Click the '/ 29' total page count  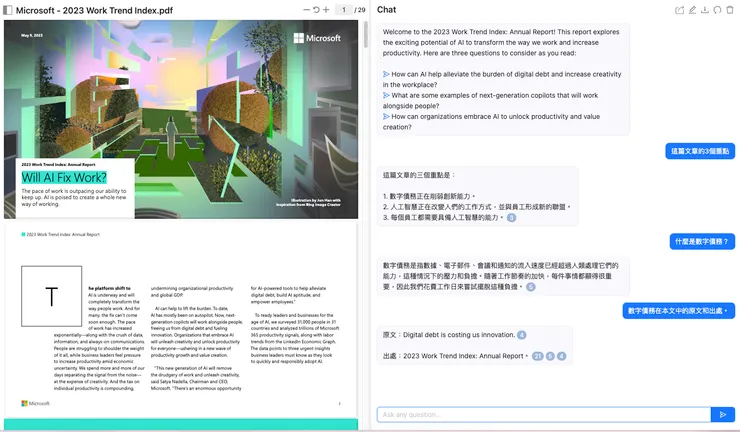pyautogui.click(x=360, y=9)
